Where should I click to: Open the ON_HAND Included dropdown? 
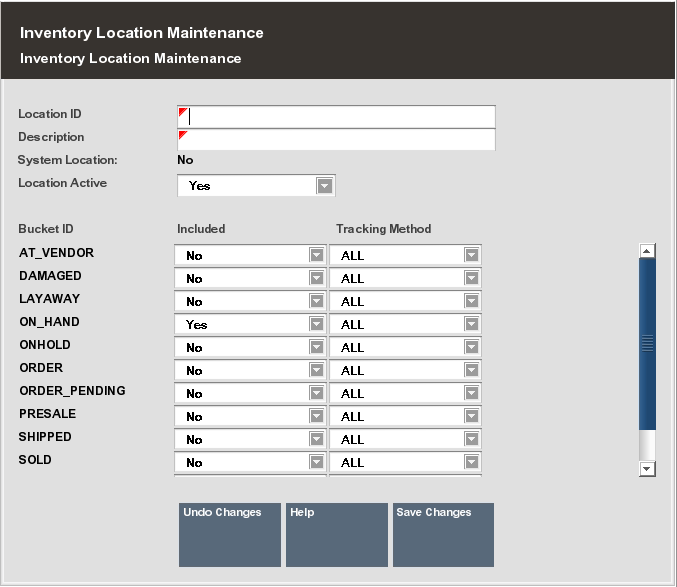pos(250,324)
